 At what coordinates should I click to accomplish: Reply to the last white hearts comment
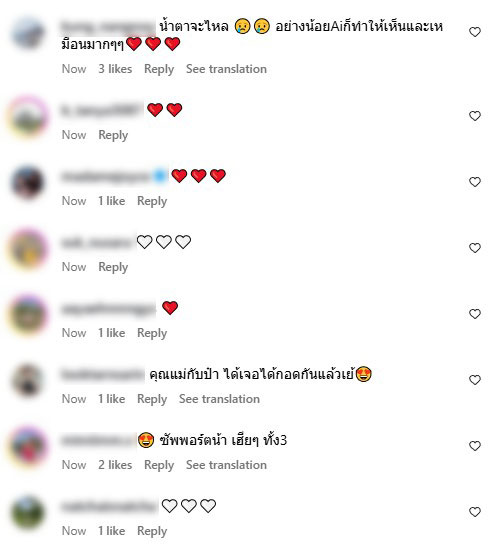click(152, 531)
